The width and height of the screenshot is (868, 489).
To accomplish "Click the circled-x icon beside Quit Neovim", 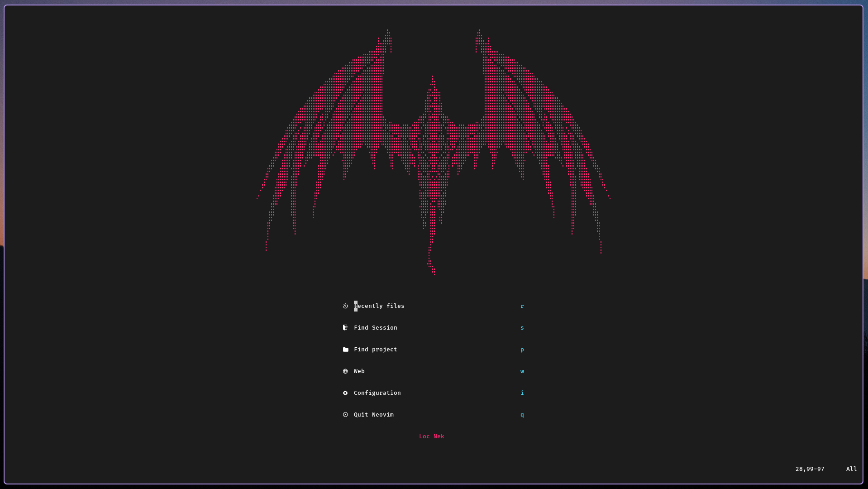I will tap(345, 415).
